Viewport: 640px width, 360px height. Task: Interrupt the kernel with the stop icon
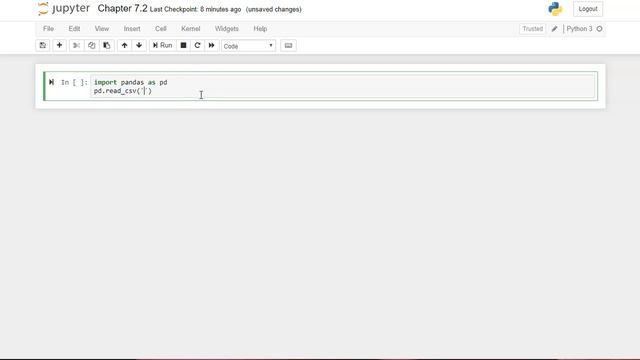coord(184,45)
